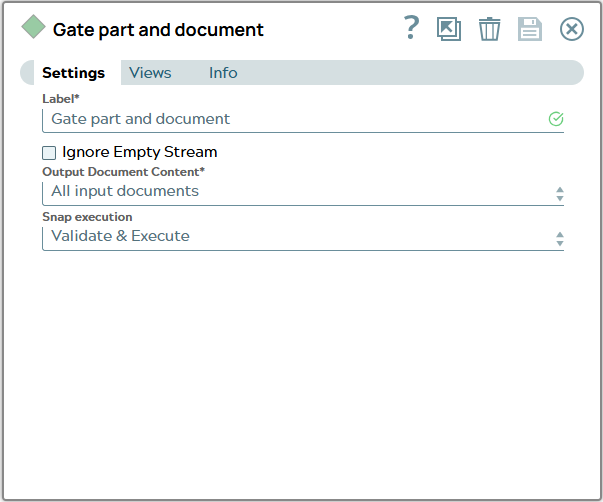
Task: Expand the Snap execution dropdown
Action: pyautogui.click(x=303, y=237)
